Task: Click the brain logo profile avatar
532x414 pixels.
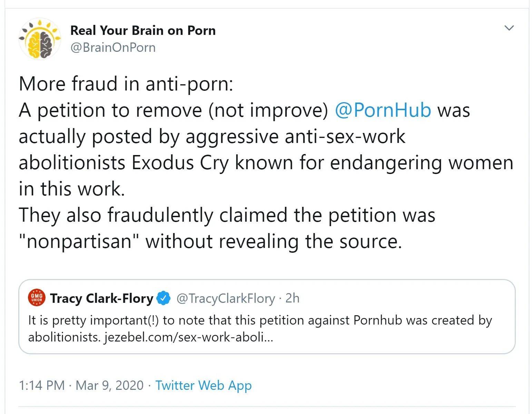Action: [x=40, y=39]
